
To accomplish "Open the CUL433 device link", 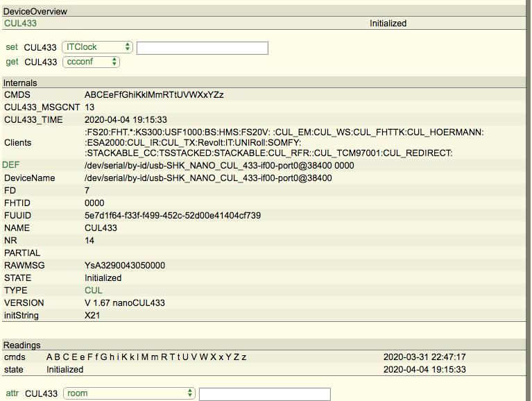I will click(20, 24).
